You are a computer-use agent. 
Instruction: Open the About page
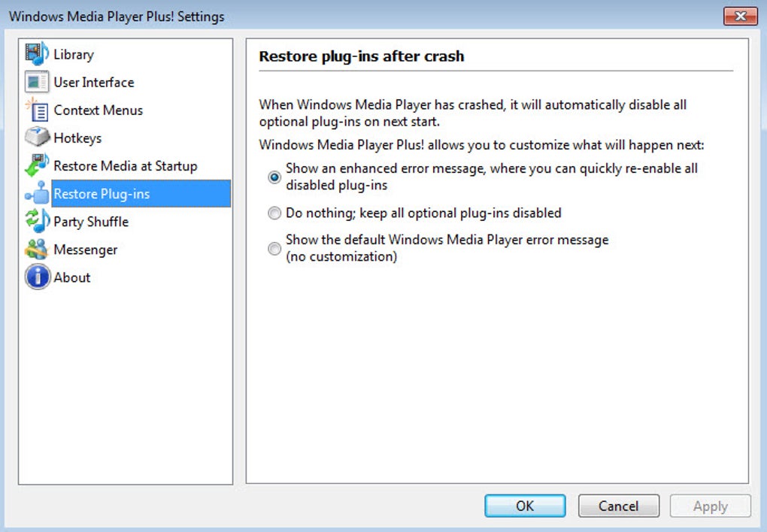click(72, 277)
